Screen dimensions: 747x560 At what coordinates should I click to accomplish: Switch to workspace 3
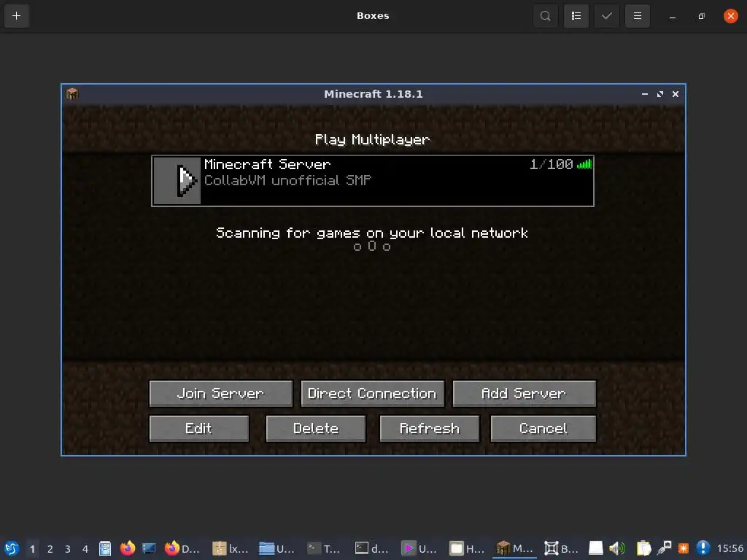click(x=68, y=549)
